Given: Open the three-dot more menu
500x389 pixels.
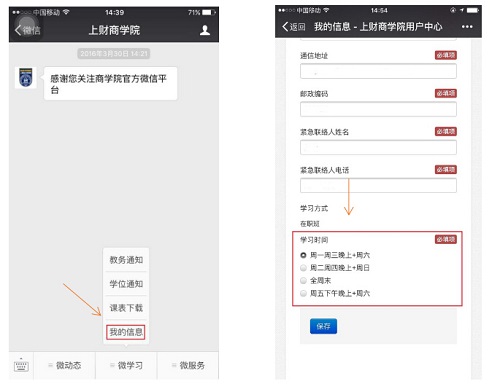Looking at the screenshot, I should point(467,27).
